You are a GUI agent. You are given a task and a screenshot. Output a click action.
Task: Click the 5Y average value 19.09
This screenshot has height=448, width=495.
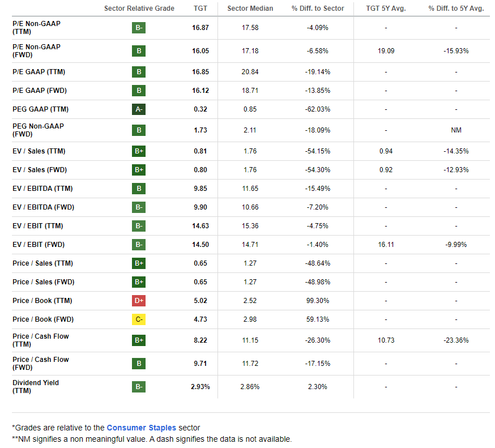click(x=386, y=51)
